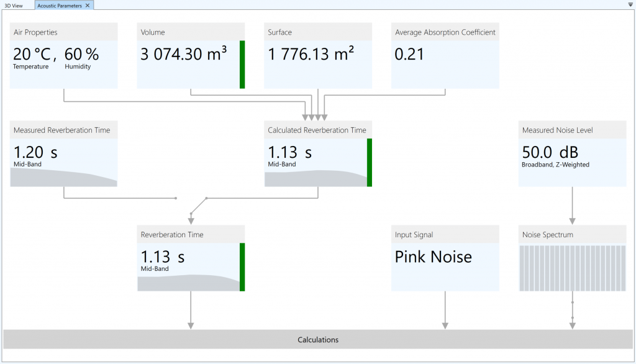Click the green status bar on Volume tile
Screen dimensions: 636x364
tap(242, 65)
